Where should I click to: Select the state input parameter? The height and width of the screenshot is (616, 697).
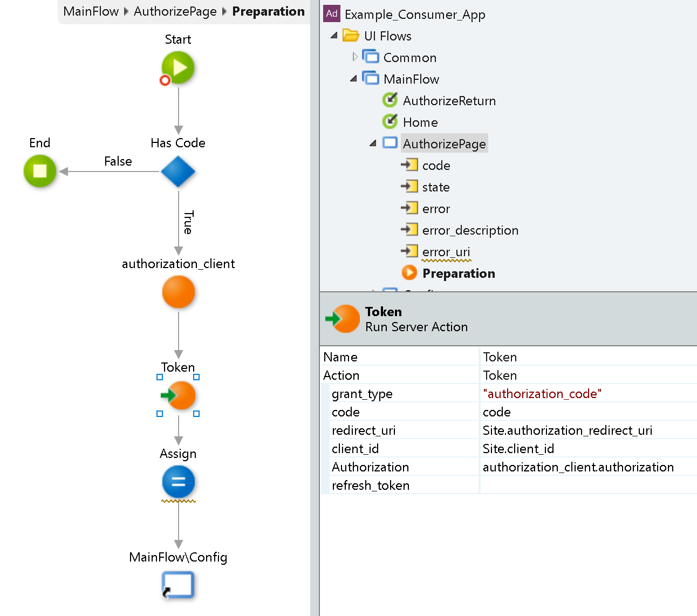coord(409,186)
